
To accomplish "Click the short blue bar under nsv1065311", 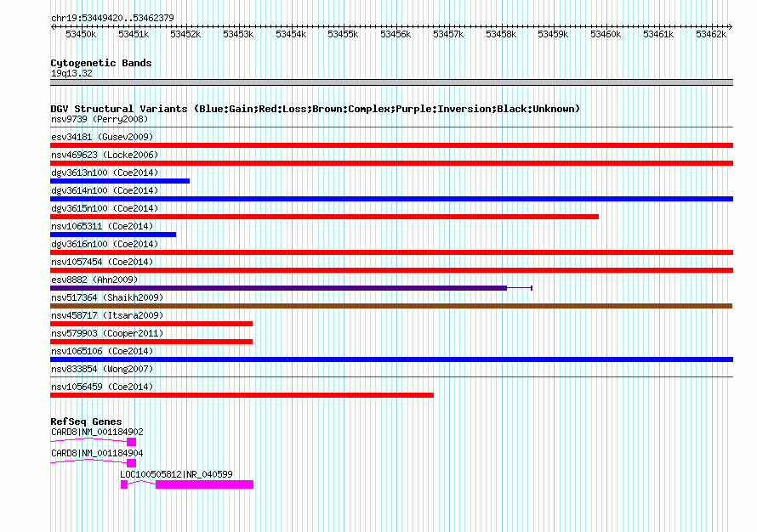I will (113, 235).
